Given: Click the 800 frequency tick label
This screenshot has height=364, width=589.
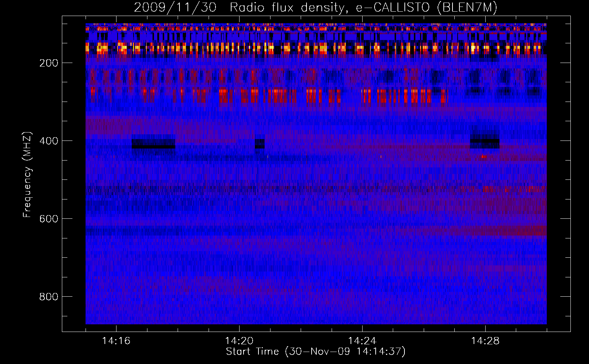Looking at the screenshot, I should point(49,297).
